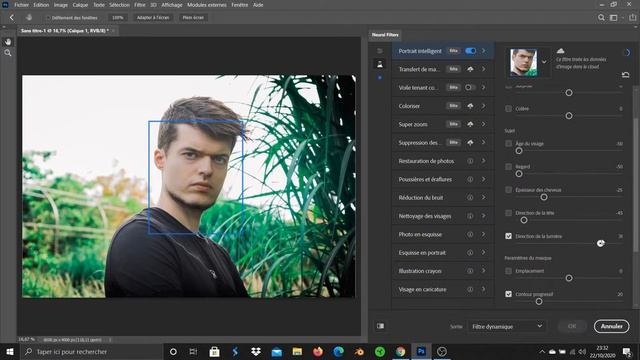Screen dimensions: 640x360
Task: Click the search magnifier icon at top right
Action: (601, 18)
